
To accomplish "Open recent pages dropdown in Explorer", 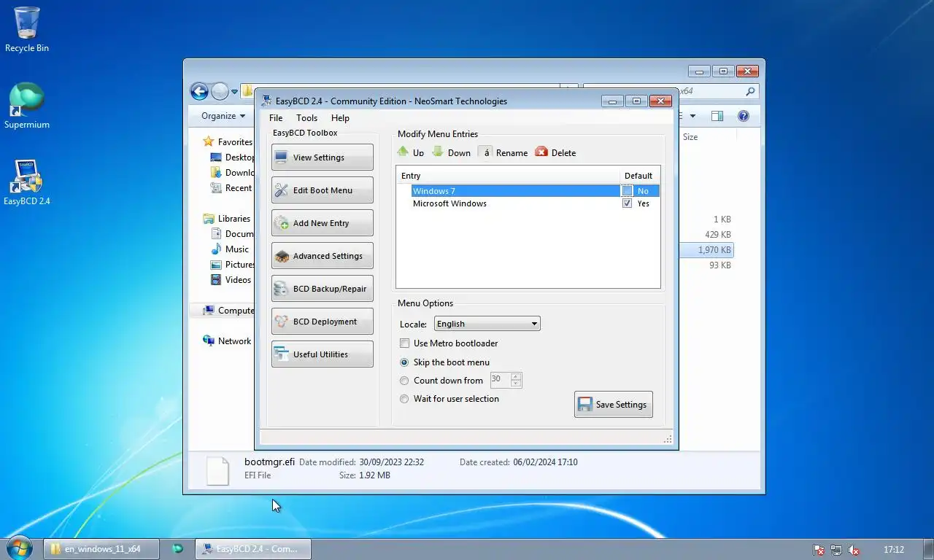I will pyautogui.click(x=234, y=92).
